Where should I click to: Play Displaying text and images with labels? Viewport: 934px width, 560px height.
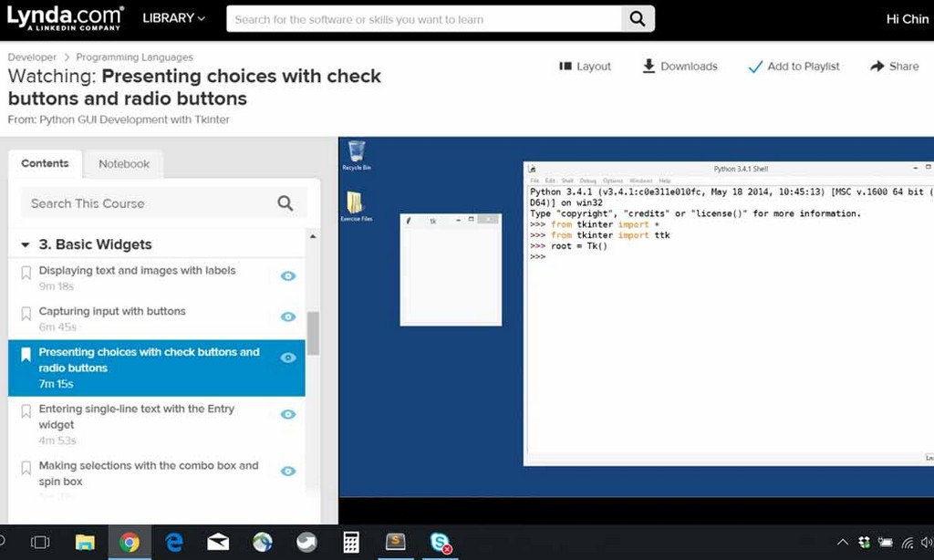click(137, 271)
